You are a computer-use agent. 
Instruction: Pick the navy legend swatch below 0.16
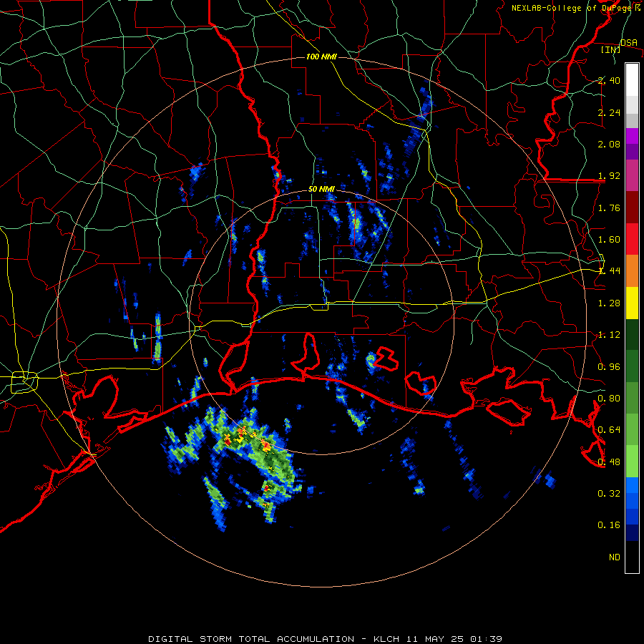[632, 532]
